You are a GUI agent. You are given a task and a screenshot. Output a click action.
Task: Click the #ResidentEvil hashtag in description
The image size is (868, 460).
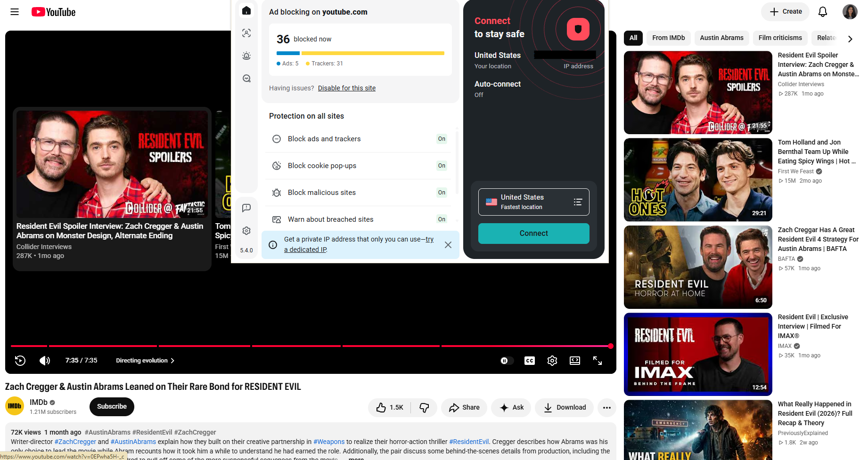(x=469, y=442)
